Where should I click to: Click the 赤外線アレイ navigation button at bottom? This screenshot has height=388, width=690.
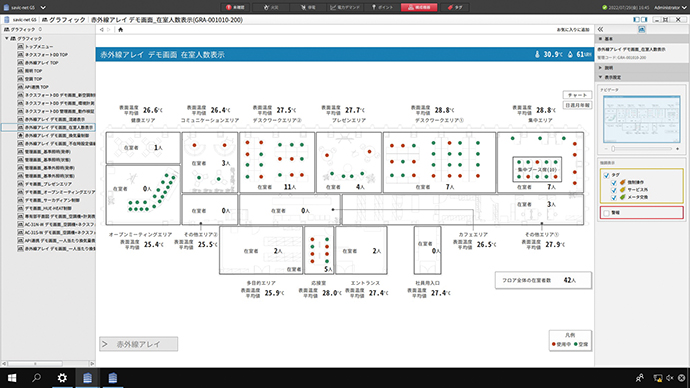139,344
